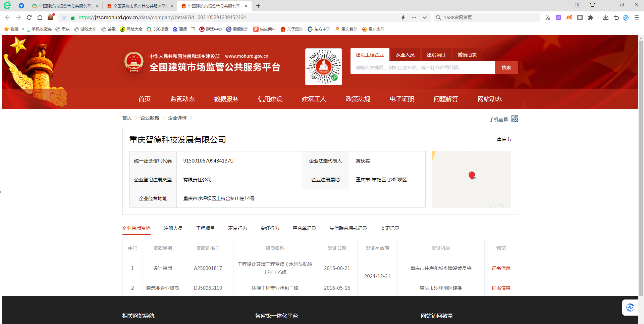Expand the address bar dropdown chevron
644x324 pixels.
point(424,17)
